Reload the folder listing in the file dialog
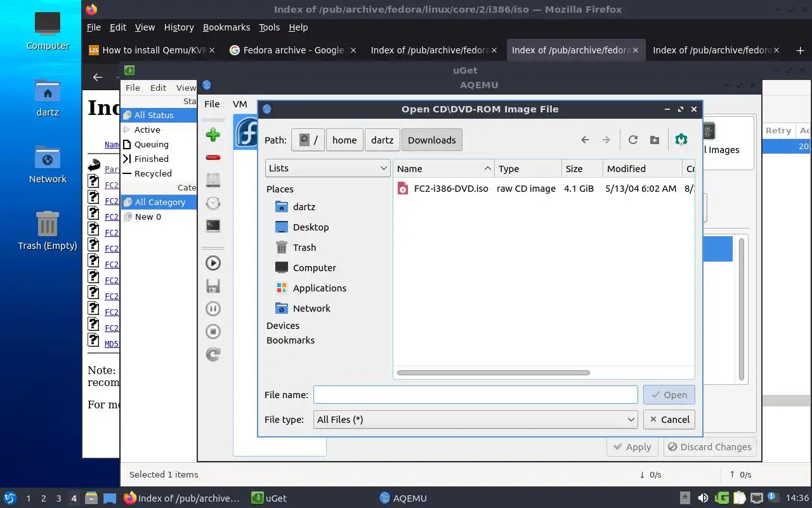The width and height of the screenshot is (812, 508). [x=632, y=140]
